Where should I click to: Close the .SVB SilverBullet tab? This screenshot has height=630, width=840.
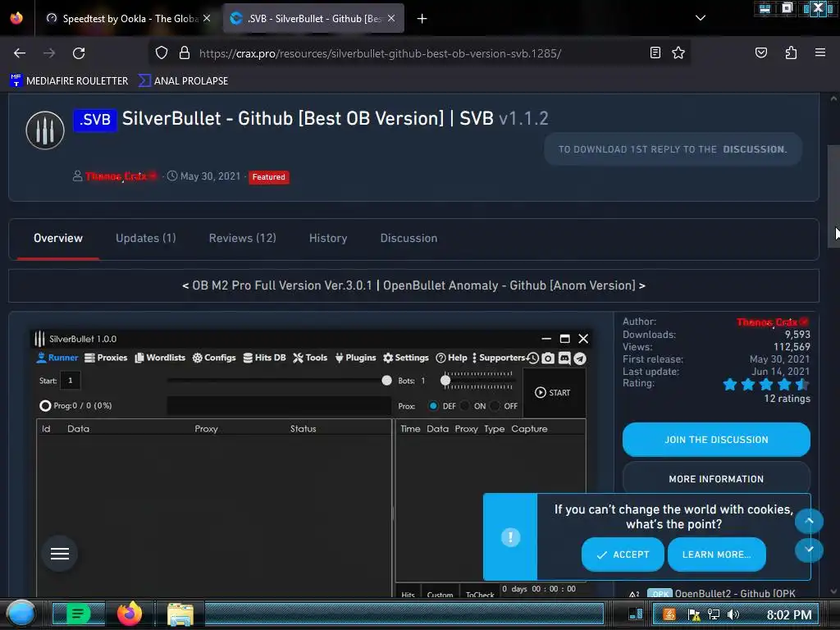tap(391, 18)
